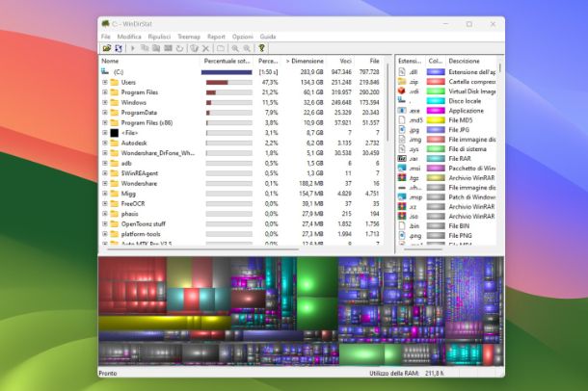The height and width of the screenshot is (391, 588).
Task: Select the Wondershare_DrFone_Wh... row
Action: (242, 153)
